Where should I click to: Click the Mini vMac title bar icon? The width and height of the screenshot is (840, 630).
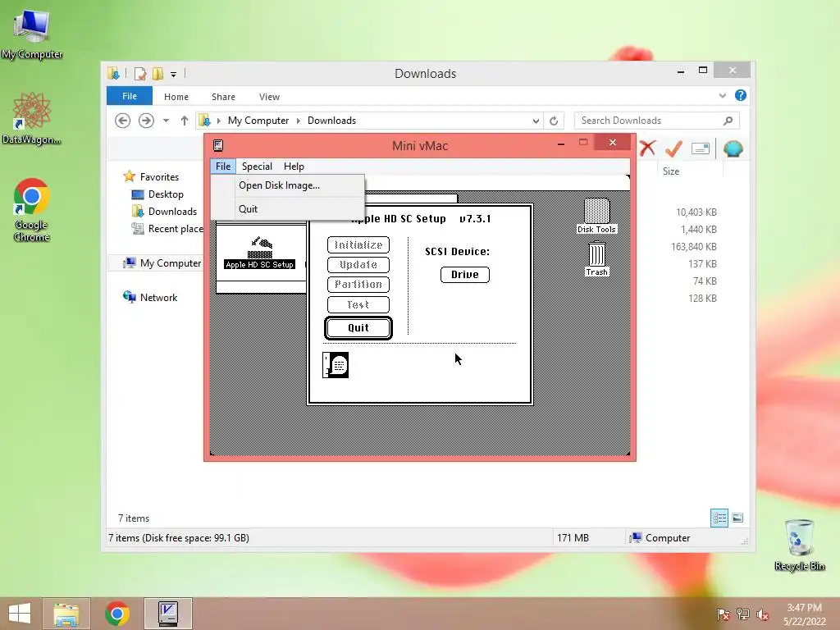[218, 146]
